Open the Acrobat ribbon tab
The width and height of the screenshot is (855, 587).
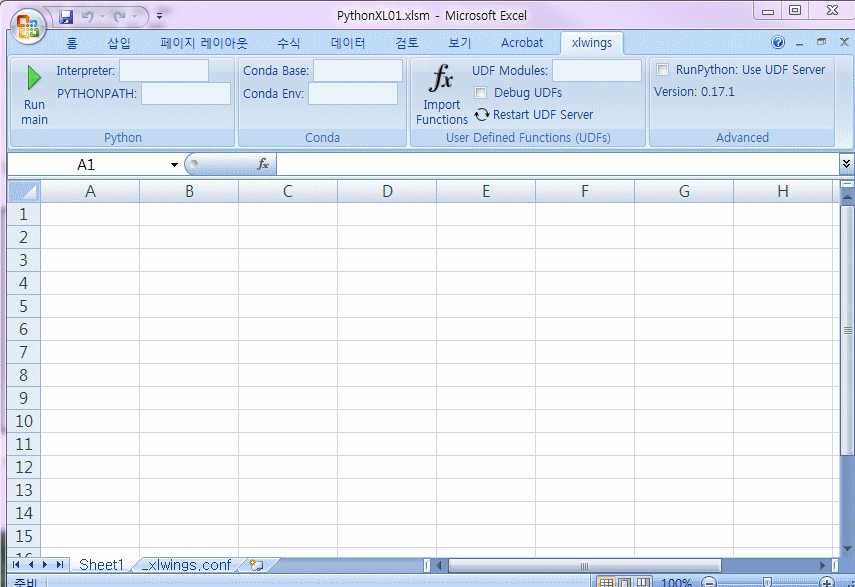[x=522, y=43]
